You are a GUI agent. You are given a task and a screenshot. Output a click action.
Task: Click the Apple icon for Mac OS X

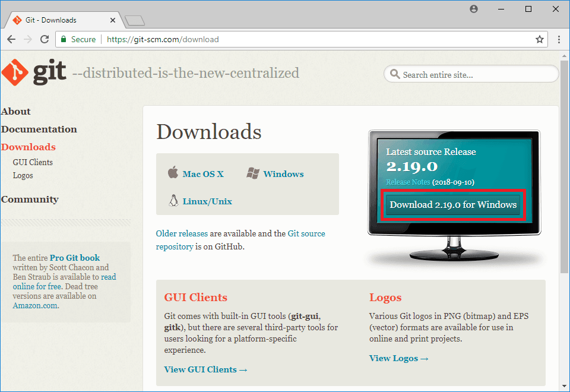173,173
